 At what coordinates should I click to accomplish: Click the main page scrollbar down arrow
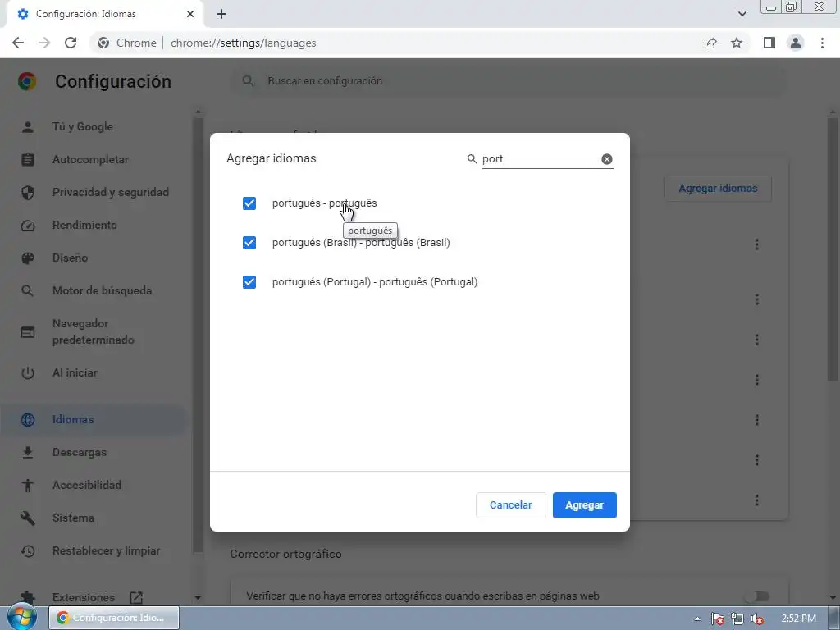[833, 597]
